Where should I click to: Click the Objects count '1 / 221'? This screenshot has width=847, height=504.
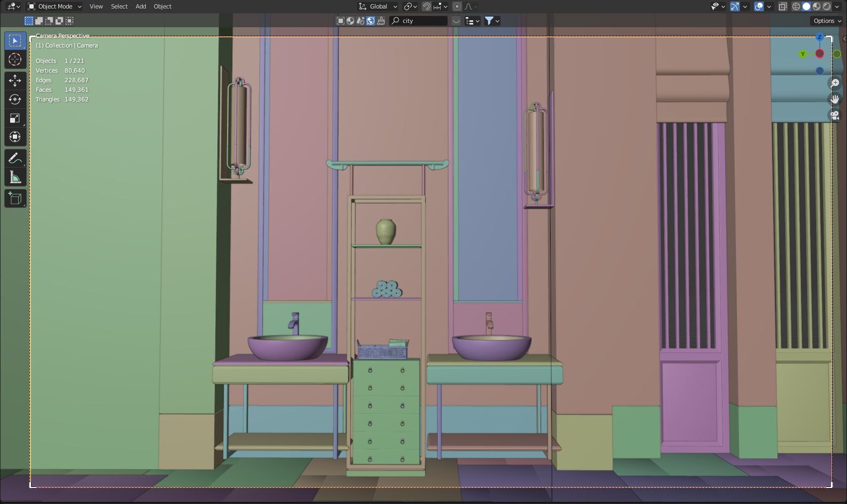click(x=74, y=61)
